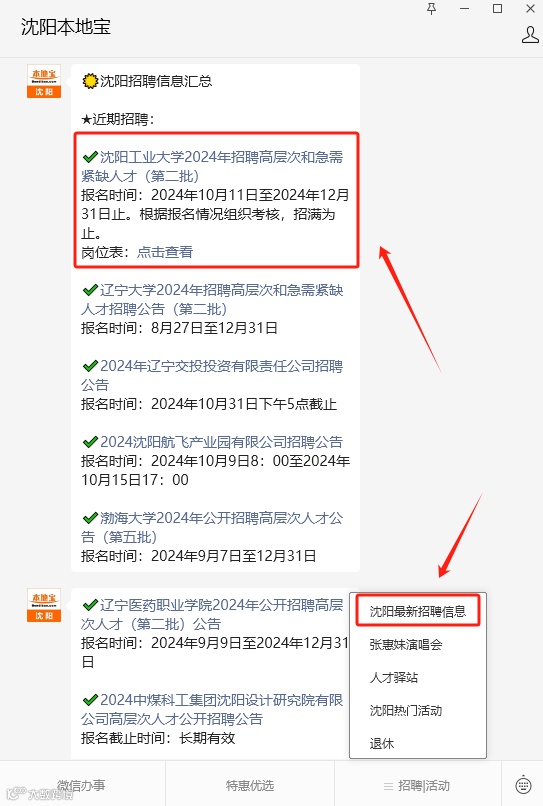Screen dimensions: 543x806
Task: Open 辽宁大学2024年招聘 announcement link
Action: click(x=212, y=299)
